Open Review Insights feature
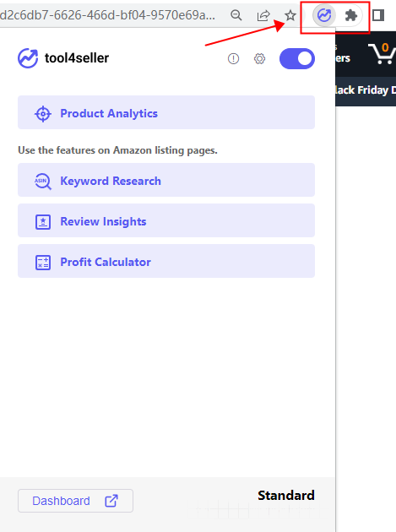The image size is (396, 532). 166,221
